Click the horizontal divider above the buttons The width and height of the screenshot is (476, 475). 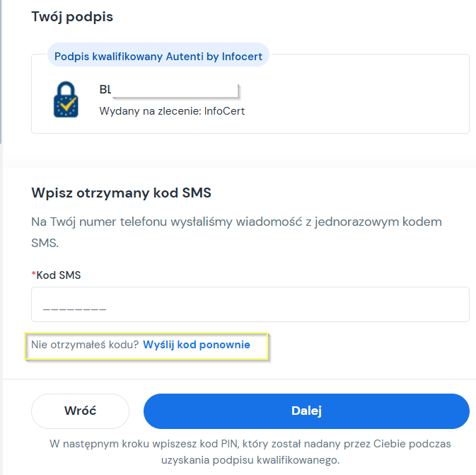pyautogui.click(x=239, y=379)
